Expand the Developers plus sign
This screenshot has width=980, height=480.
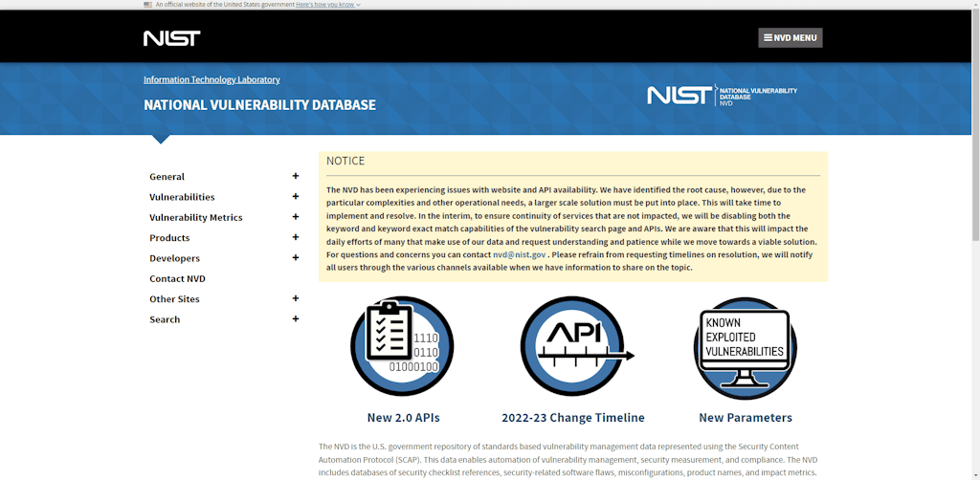[x=296, y=258]
